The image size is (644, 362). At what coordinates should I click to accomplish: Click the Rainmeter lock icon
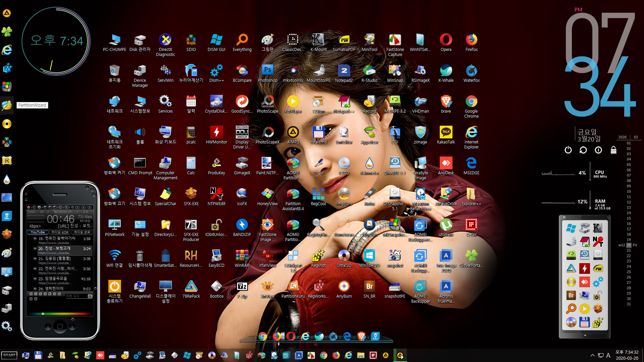tap(613, 150)
